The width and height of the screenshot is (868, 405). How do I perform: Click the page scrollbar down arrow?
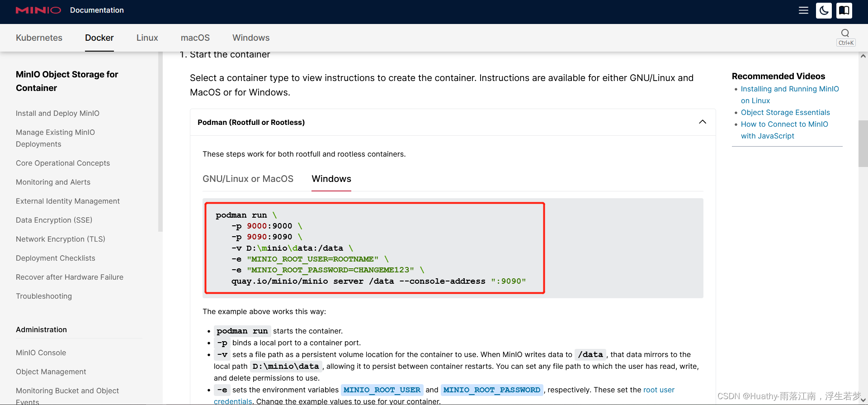point(863,400)
